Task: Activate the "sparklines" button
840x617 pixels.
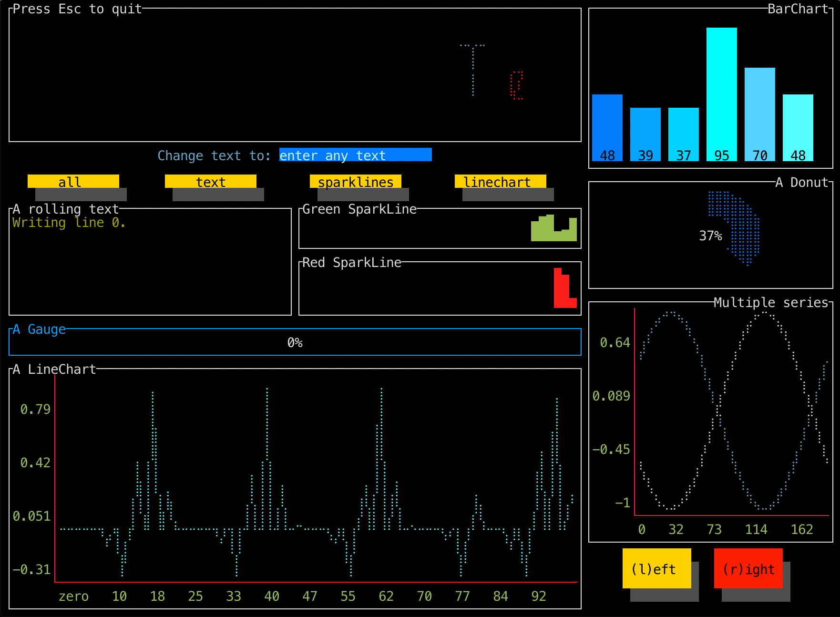Action: coord(356,182)
